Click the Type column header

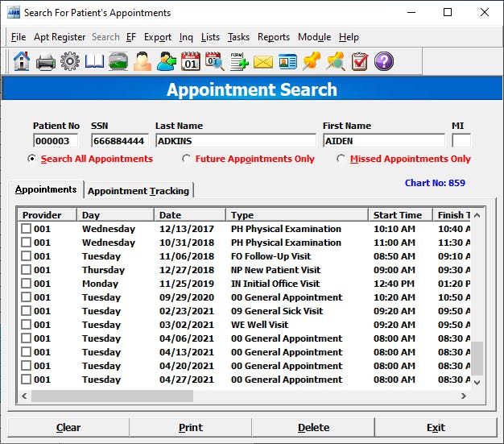pos(297,215)
